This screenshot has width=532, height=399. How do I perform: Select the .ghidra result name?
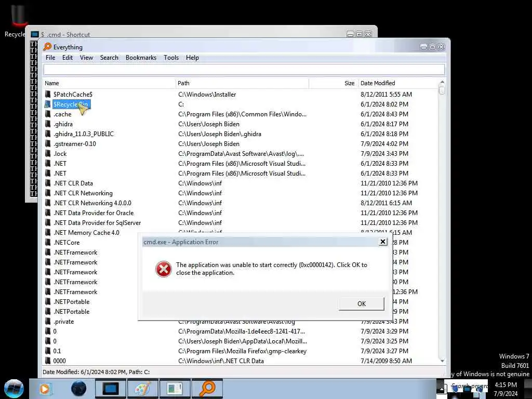(x=63, y=124)
